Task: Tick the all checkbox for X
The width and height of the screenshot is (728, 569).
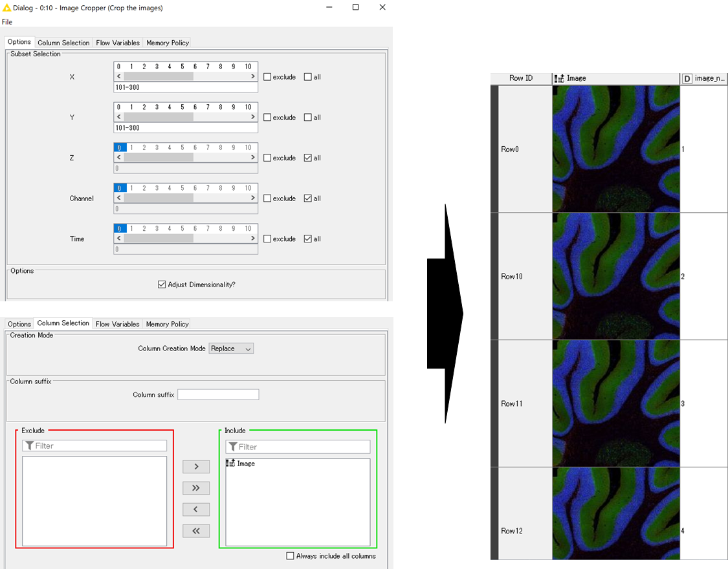Action: click(x=308, y=77)
